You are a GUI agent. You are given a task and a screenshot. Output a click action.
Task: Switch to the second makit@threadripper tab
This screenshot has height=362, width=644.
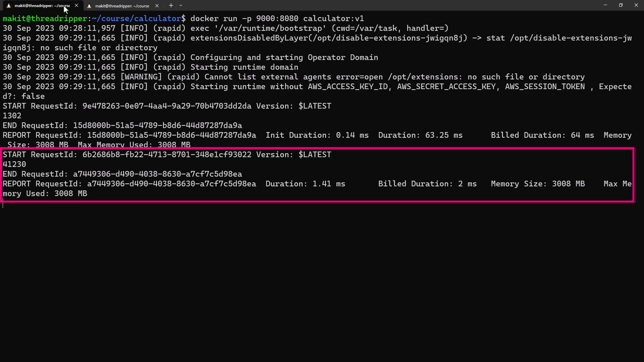pyautogui.click(x=122, y=6)
